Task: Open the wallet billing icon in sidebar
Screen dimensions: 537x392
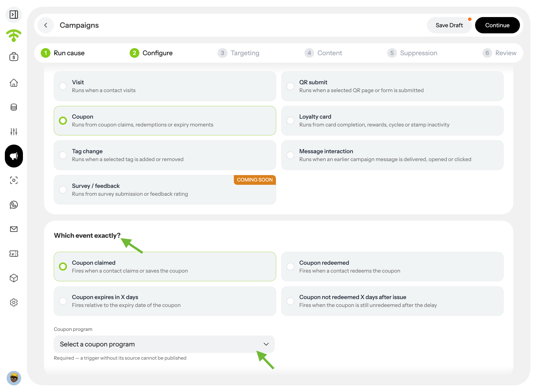Action: 14,57
